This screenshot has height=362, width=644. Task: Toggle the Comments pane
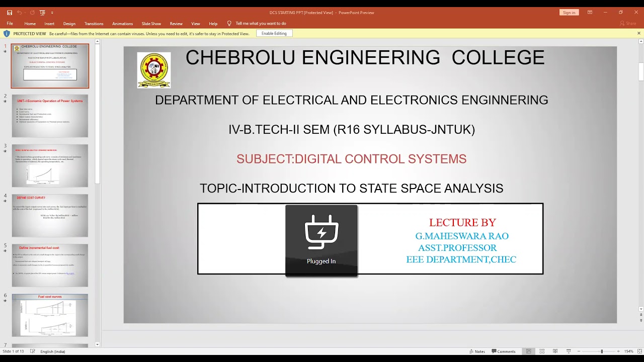pos(503,351)
